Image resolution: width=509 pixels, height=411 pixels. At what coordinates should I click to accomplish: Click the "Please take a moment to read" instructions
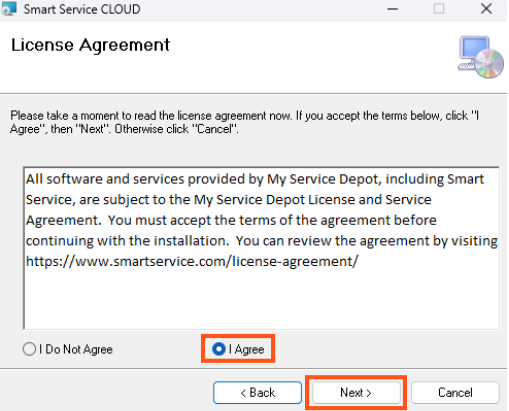245,122
